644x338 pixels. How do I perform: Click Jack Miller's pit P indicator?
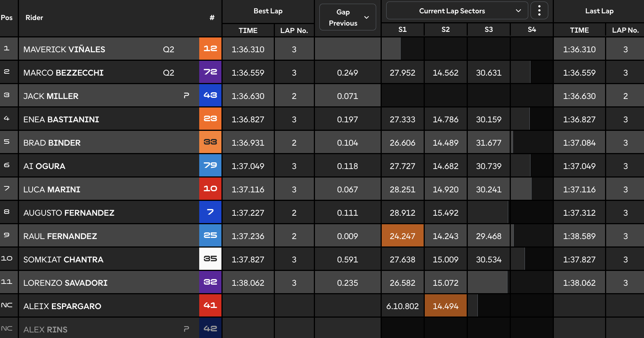click(186, 96)
